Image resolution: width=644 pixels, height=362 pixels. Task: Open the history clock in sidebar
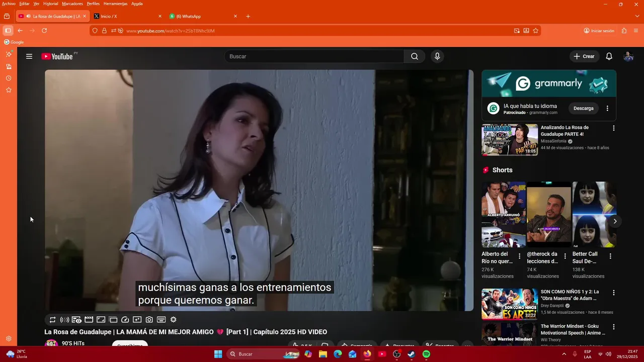click(9, 78)
